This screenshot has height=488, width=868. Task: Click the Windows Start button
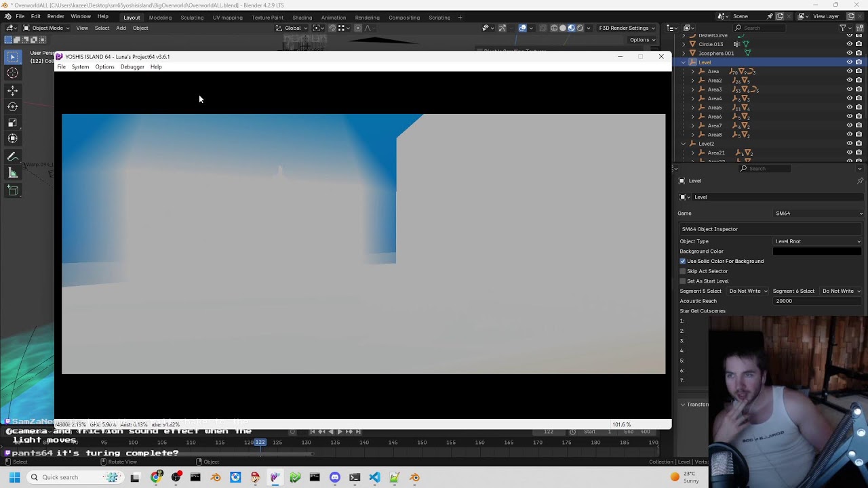tap(14, 477)
